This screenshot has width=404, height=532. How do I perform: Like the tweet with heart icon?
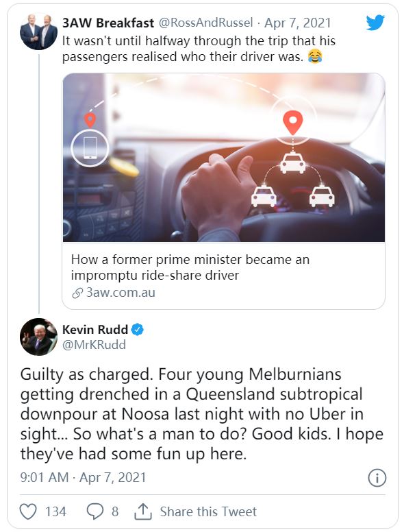[x=28, y=511]
